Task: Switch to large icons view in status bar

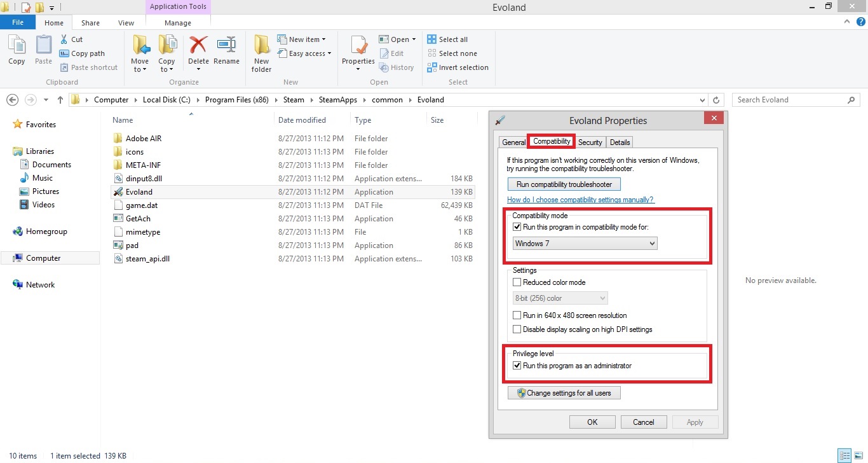Action: (858, 455)
